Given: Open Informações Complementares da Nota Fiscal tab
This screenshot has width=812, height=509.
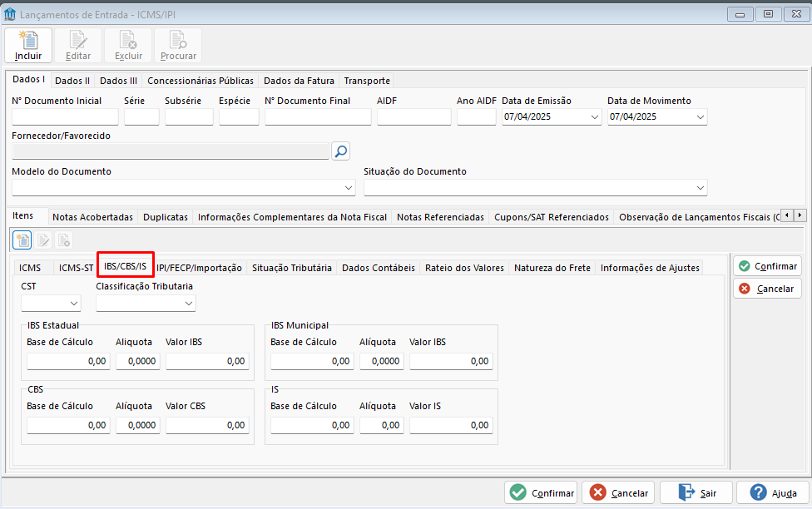Looking at the screenshot, I should pos(292,217).
